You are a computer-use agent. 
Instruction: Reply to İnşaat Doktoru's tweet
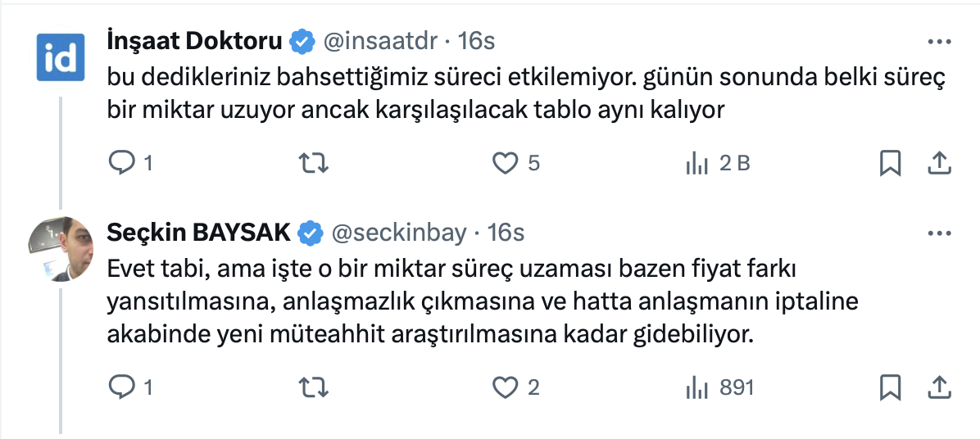pos(121,164)
